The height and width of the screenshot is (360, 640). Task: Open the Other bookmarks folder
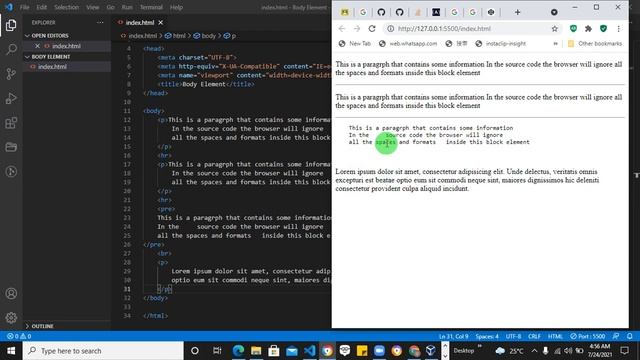pos(595,44)
